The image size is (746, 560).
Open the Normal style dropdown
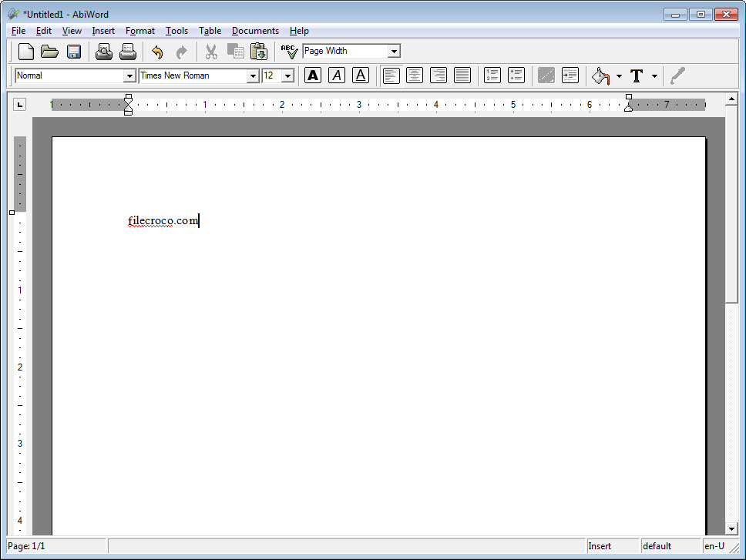click(129, 75)
